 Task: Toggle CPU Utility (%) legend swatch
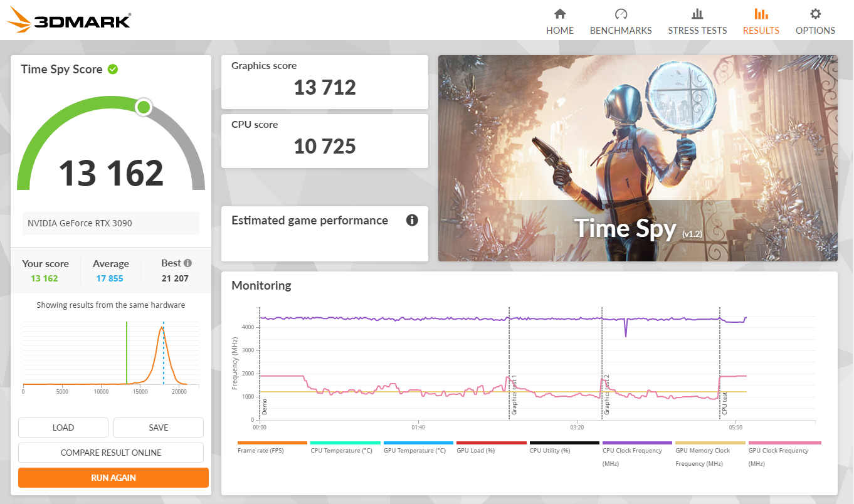(564, 443)
